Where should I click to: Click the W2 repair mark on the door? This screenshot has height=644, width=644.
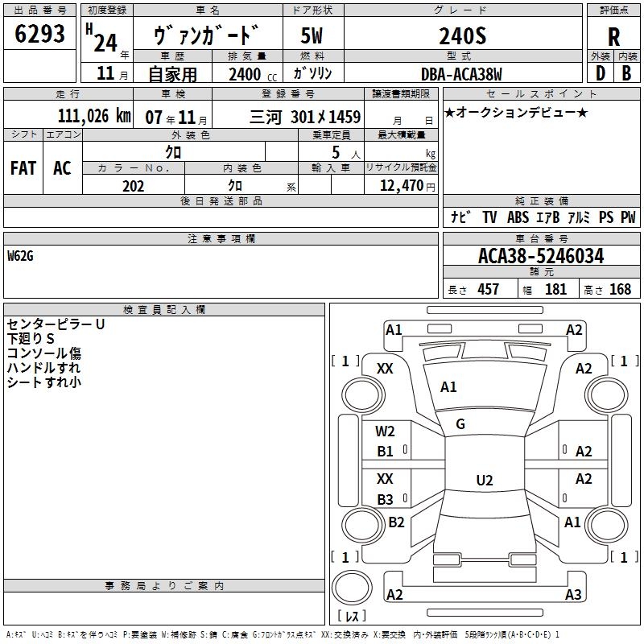[385, 431]
